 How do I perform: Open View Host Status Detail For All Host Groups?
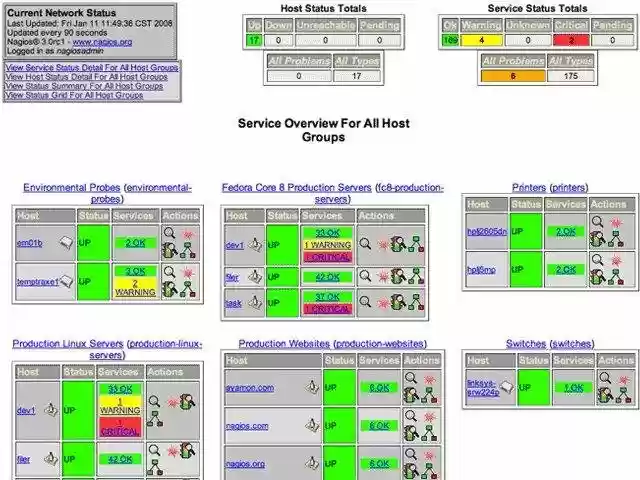point(86,77)
